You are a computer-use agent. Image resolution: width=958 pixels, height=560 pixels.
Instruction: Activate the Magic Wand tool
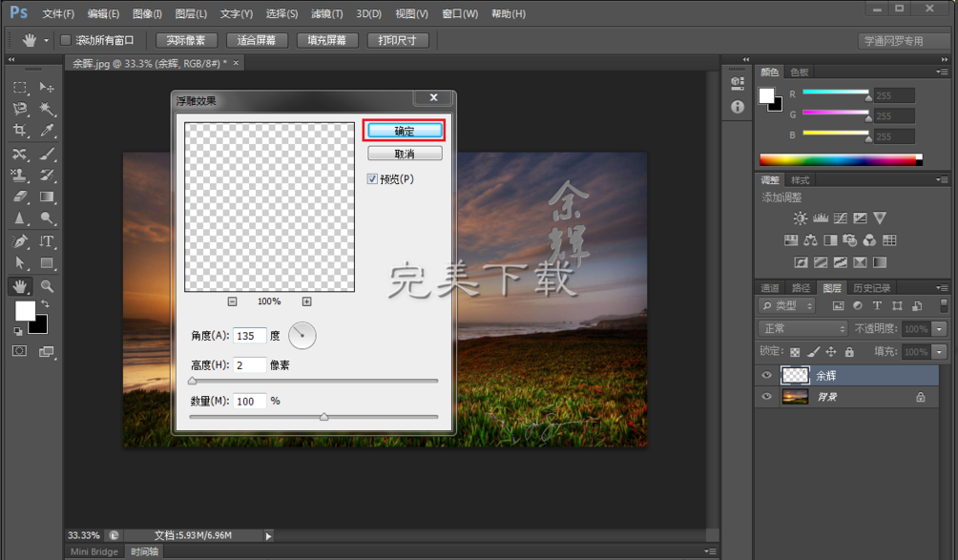pos(47,109)
